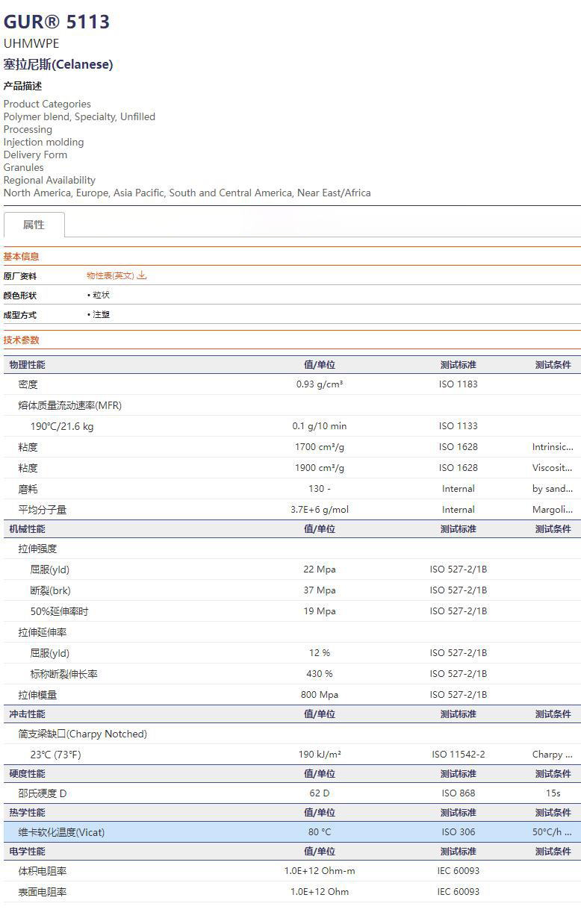This screenshot has height=924, width=581.
Task: Click the ISO 306 standard cell
Action: coord(459,832)
